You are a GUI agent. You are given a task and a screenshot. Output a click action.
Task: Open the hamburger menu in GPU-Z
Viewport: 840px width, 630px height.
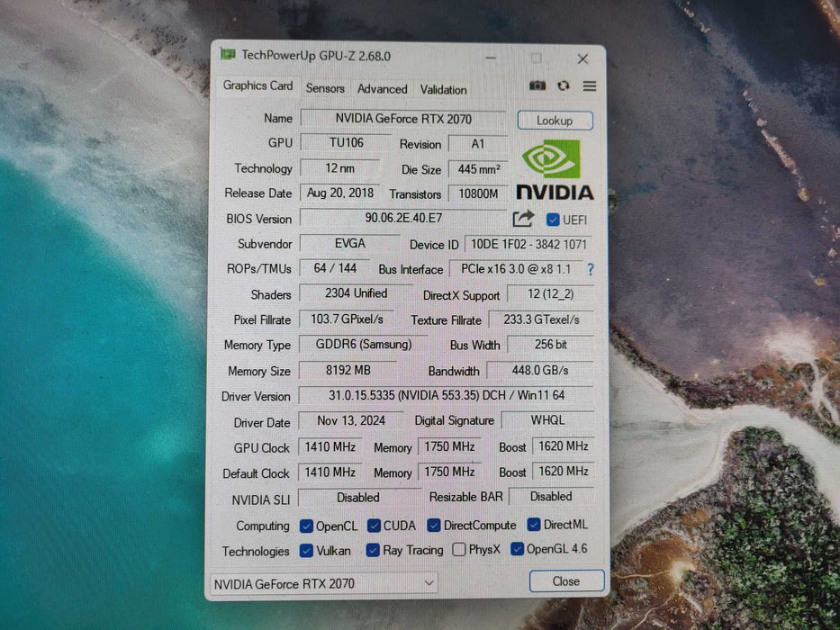(590, 86)
